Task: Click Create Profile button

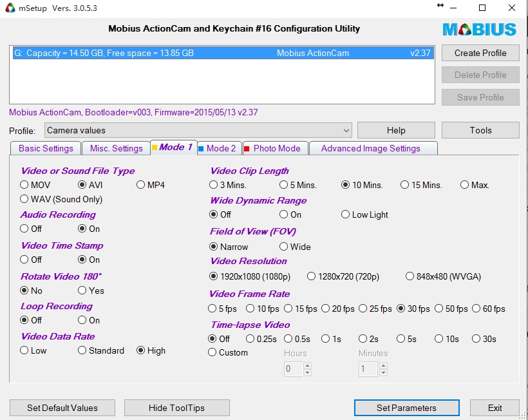Action: 480,53
